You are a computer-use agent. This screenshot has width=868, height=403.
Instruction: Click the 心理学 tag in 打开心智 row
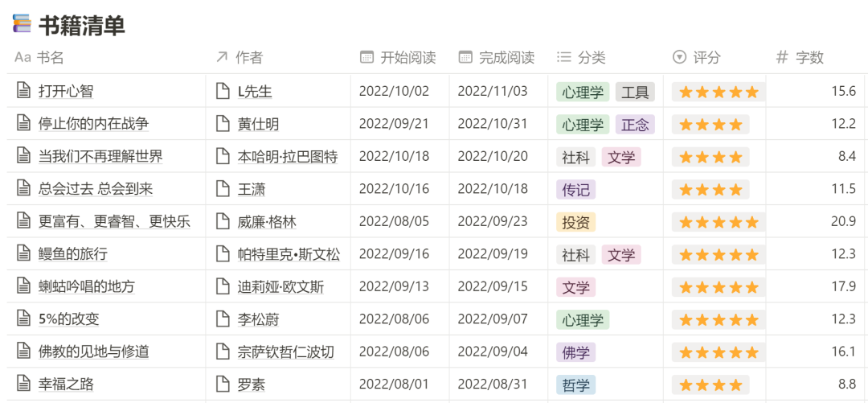[583, 92]
